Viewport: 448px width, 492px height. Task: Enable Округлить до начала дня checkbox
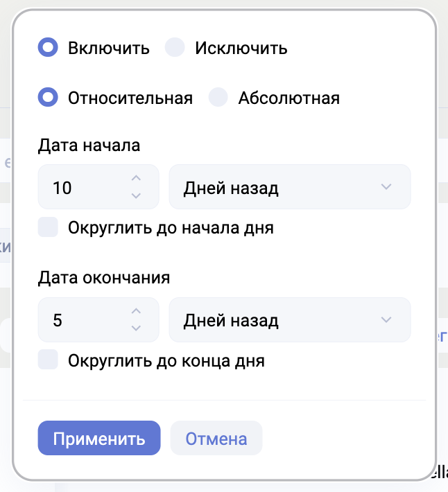point(48,227)
